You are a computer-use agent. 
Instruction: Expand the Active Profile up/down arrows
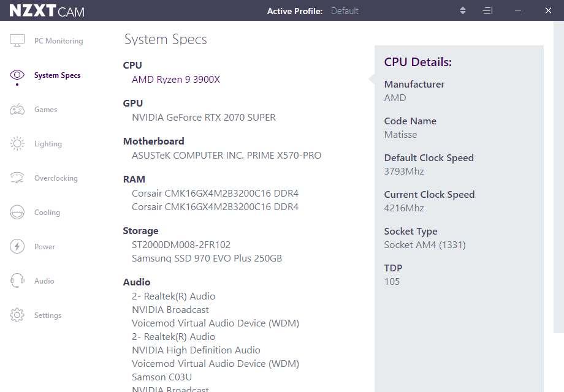(463, 10)
